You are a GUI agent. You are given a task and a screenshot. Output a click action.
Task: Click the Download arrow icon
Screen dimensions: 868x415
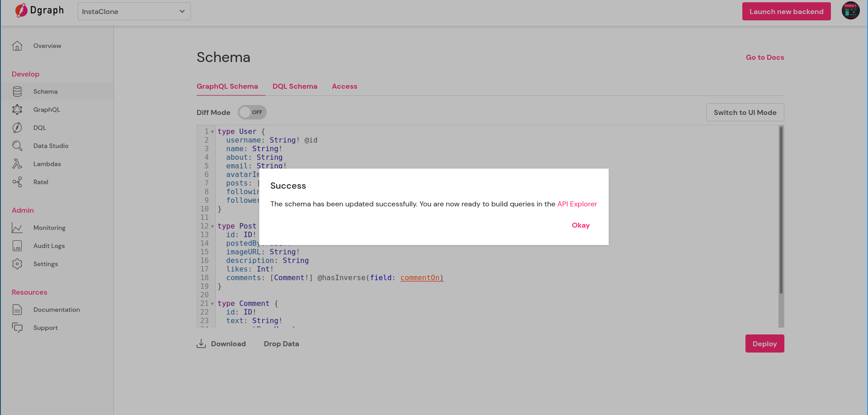coord(201,344)
